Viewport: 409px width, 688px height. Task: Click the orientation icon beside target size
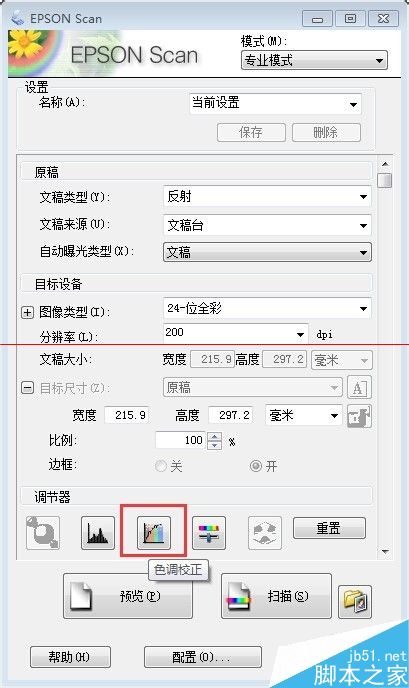359,388
